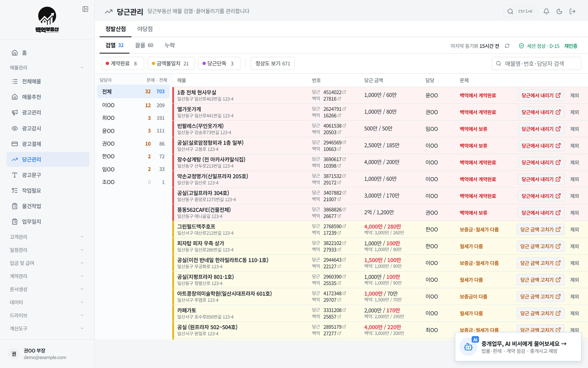Click the 권OO 부장 user profile
This screenshot has width=588, height=368.
pyautogui.click(x=47, y=354)
